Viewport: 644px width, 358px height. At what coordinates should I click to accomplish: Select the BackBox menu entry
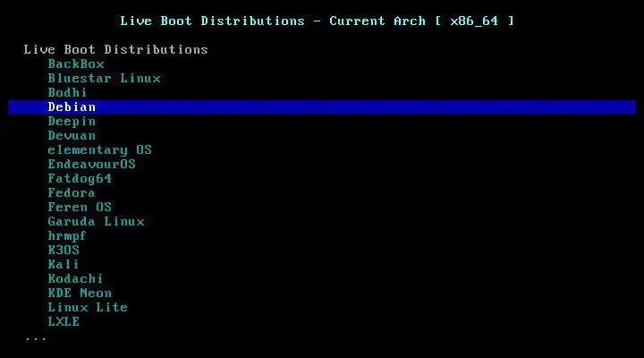(x=76, y=64)
